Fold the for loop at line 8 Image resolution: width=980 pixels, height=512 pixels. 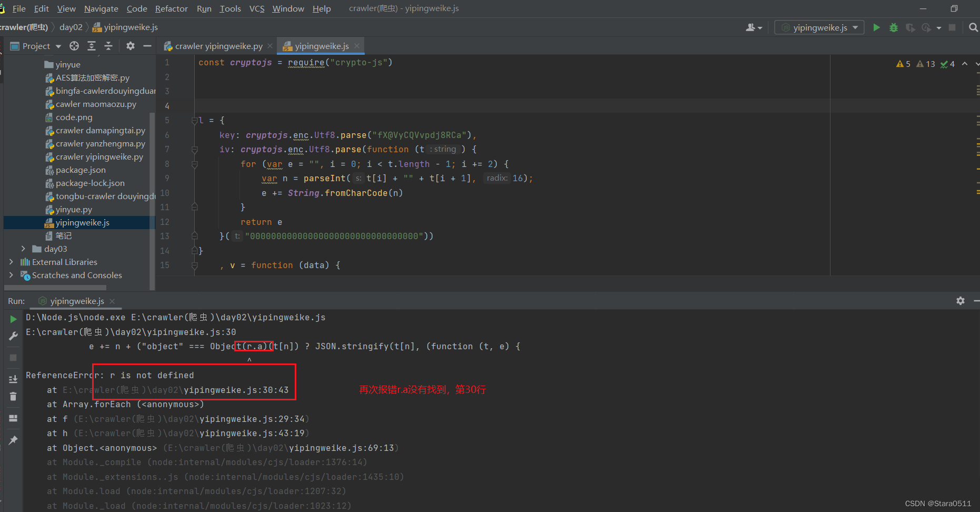coord(194,164)
